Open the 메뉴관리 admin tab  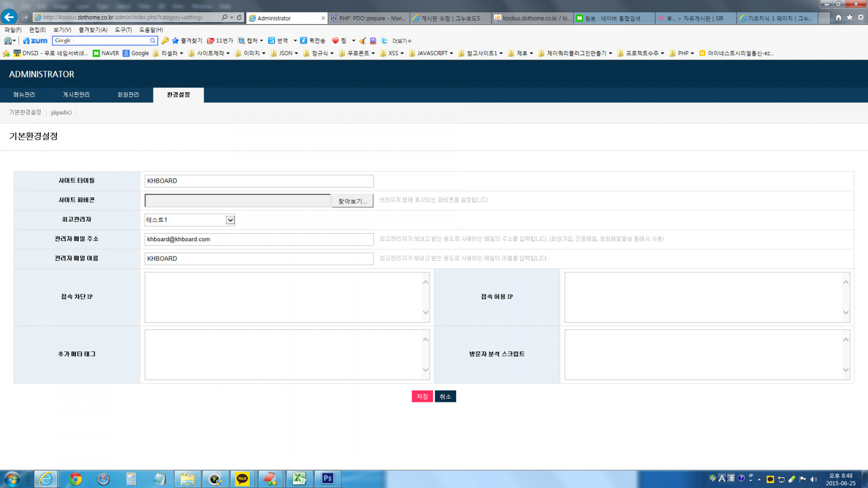24,95
